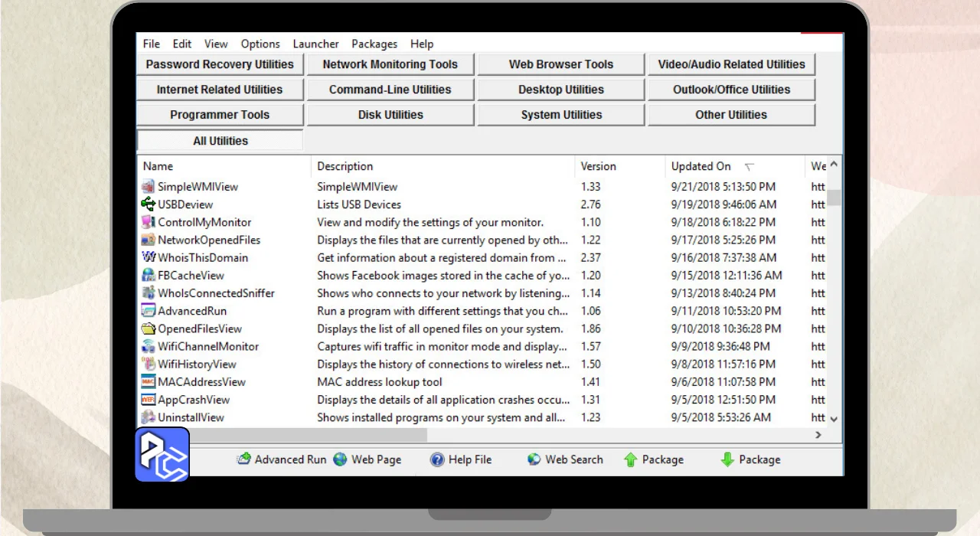Click the USBDeview icon in the list

pyautogui.click(x=149, y=204)
